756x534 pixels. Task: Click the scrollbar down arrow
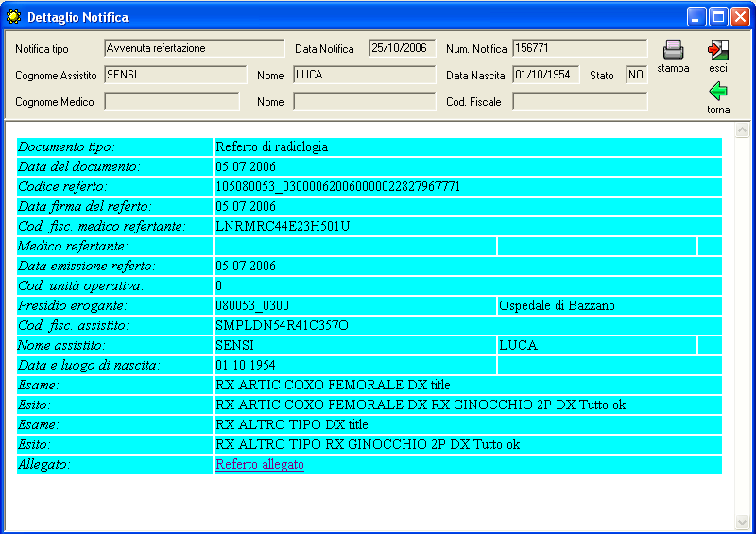[742, 521]
